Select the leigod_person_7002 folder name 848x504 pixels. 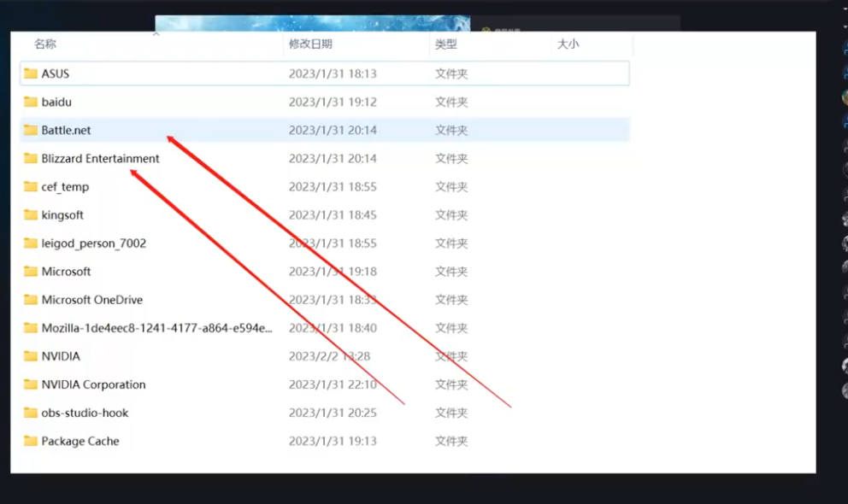click(94, 243)
